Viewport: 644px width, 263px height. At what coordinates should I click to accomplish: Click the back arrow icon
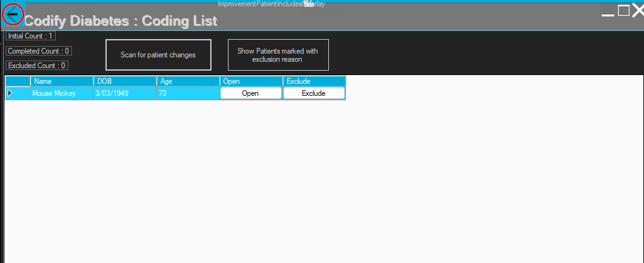point(12,14)
